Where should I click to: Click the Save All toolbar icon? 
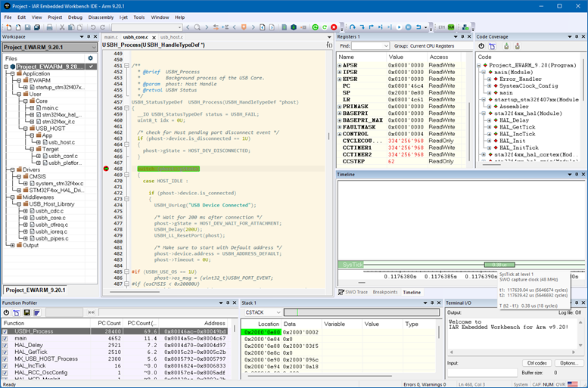(x=37, y=27)
